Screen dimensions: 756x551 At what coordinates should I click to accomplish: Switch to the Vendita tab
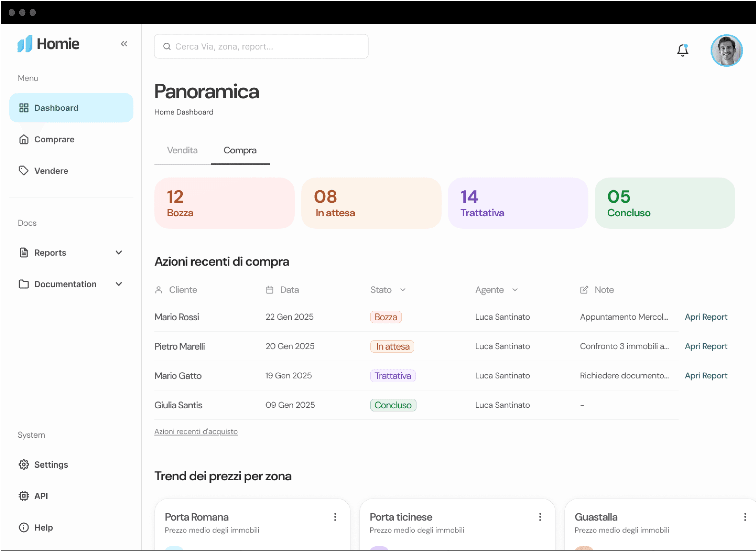point(182,150)
